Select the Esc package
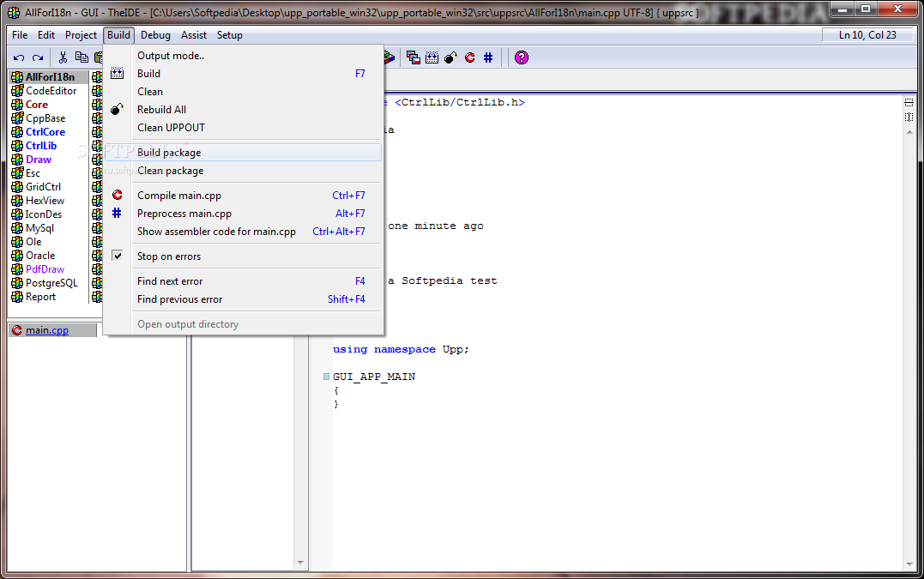The width and height of the screenshot is (924, 579). [49, 173]
